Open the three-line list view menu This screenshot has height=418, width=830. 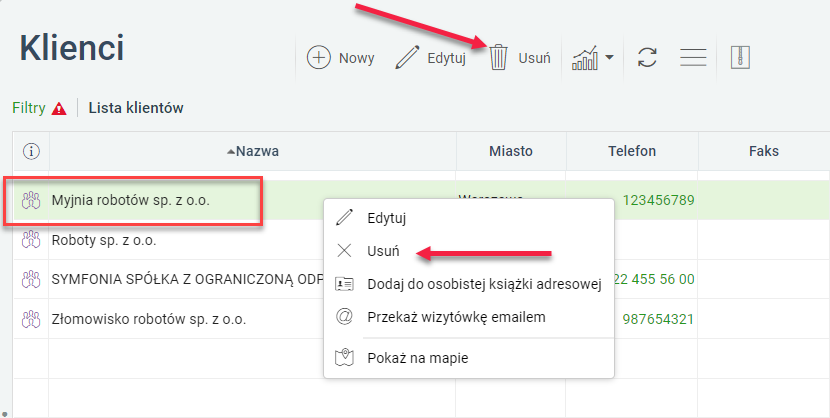[x=693, y=57]
